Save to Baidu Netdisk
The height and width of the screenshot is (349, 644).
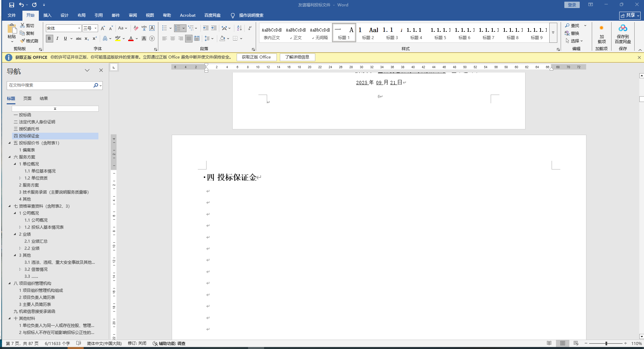(x=623, y=34)
